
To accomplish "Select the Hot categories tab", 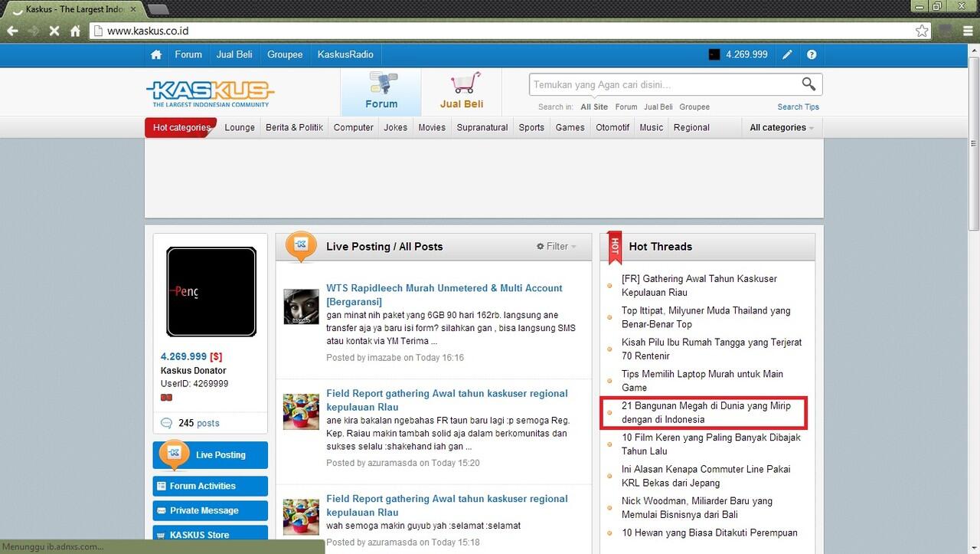I will click(x=181, y=127).
